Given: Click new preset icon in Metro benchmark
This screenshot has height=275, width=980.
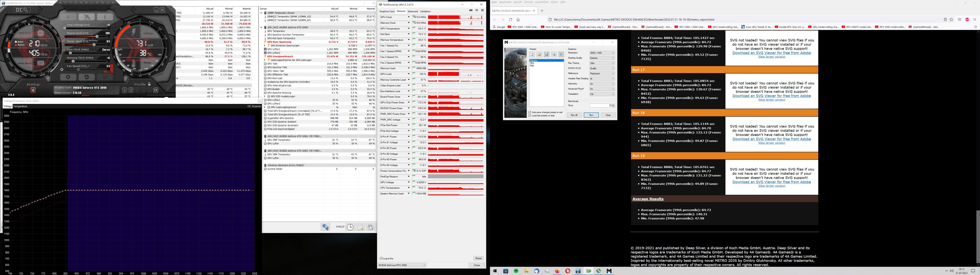Looking at the screenshot, I should [x=532, y=55].
